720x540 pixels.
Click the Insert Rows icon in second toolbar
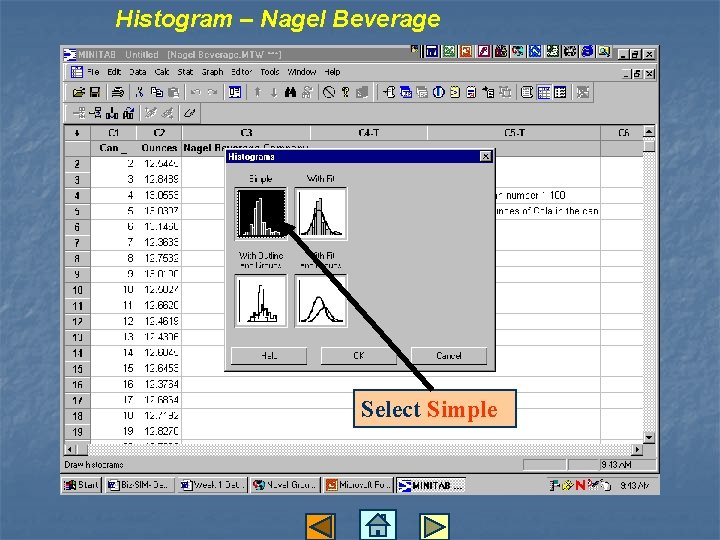point(96,112)
